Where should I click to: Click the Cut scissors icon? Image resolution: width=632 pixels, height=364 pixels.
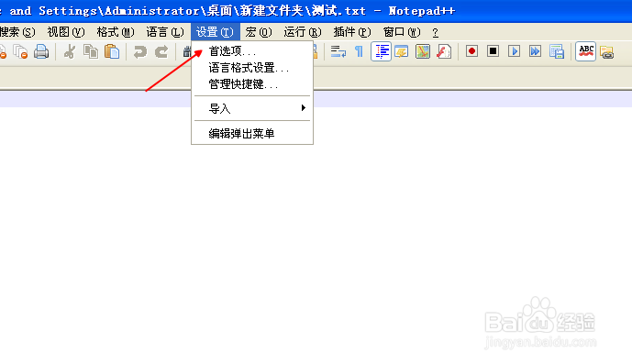[x=70, y=51]
